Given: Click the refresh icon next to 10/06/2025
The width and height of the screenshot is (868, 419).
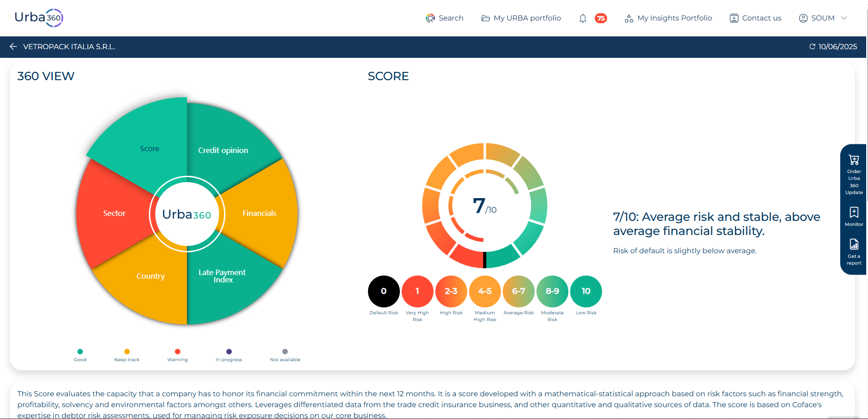Looking at the screenshot, I should click(x=812, y=46).
